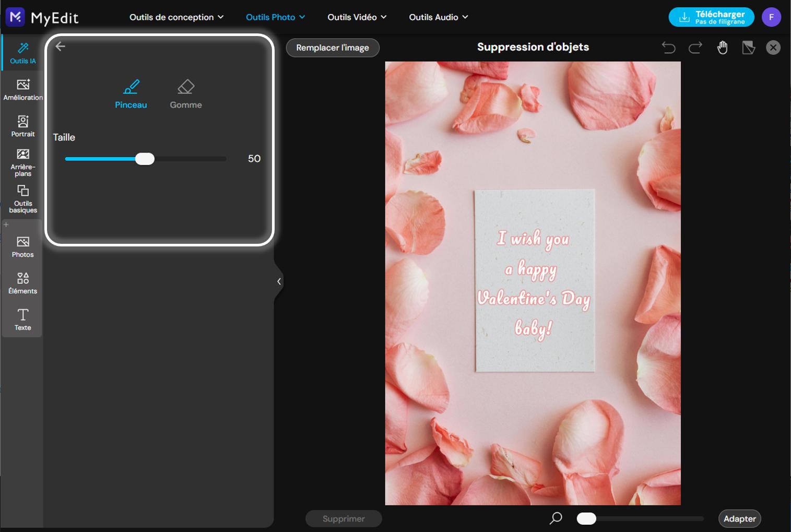The height and width of the screenshot is (532, 791).
Task: Open the Arrière-plans tools
Action: [x=23, y=162]
